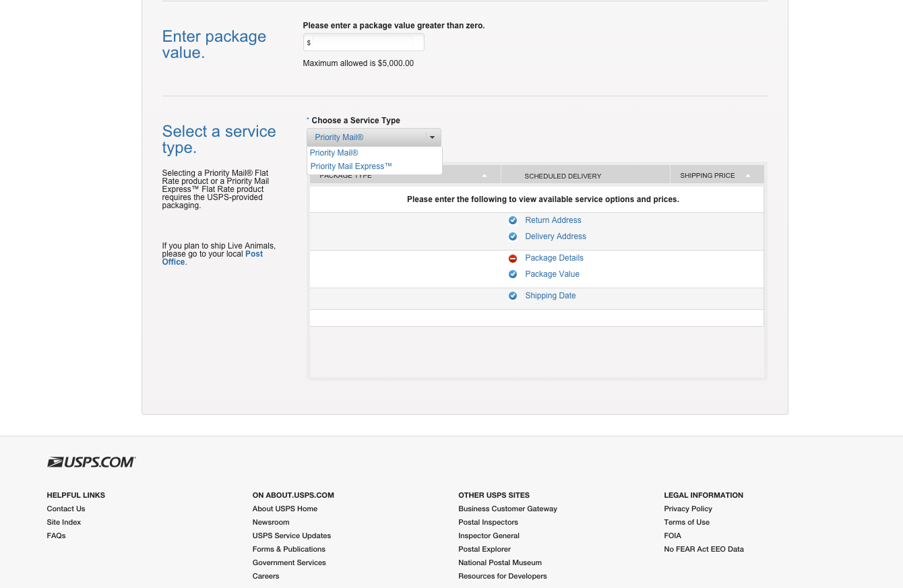Open the Choose a Service Type dropdown

point(373,137)
